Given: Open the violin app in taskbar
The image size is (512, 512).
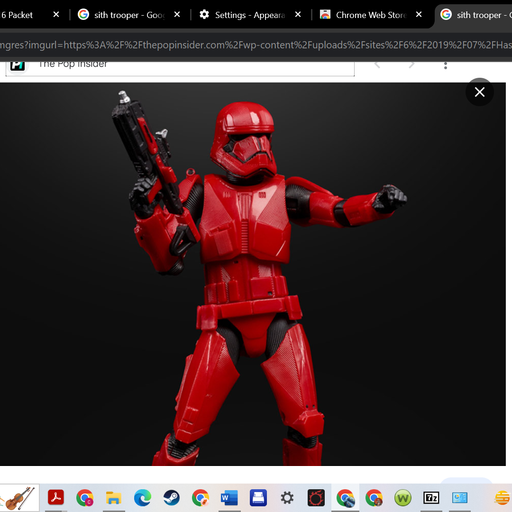Looking at the screenshot, I should (19, 498).
